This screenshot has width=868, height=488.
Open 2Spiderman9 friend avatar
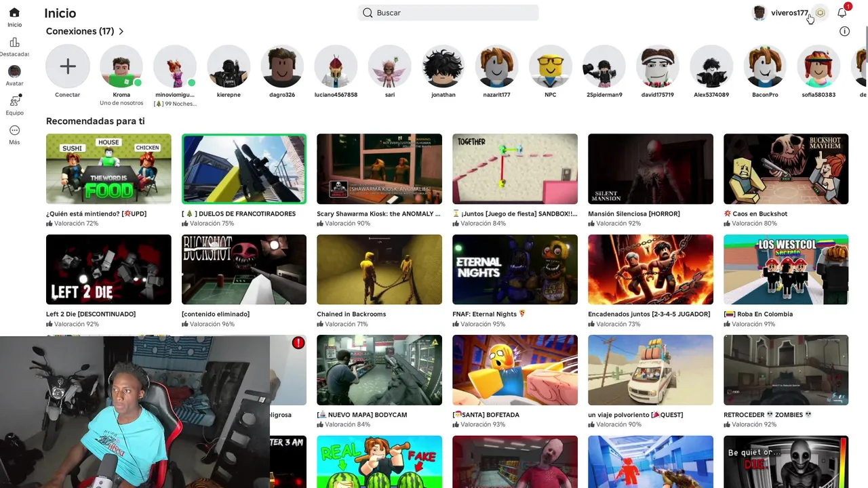pyautogui.click(x=604, y=66)
